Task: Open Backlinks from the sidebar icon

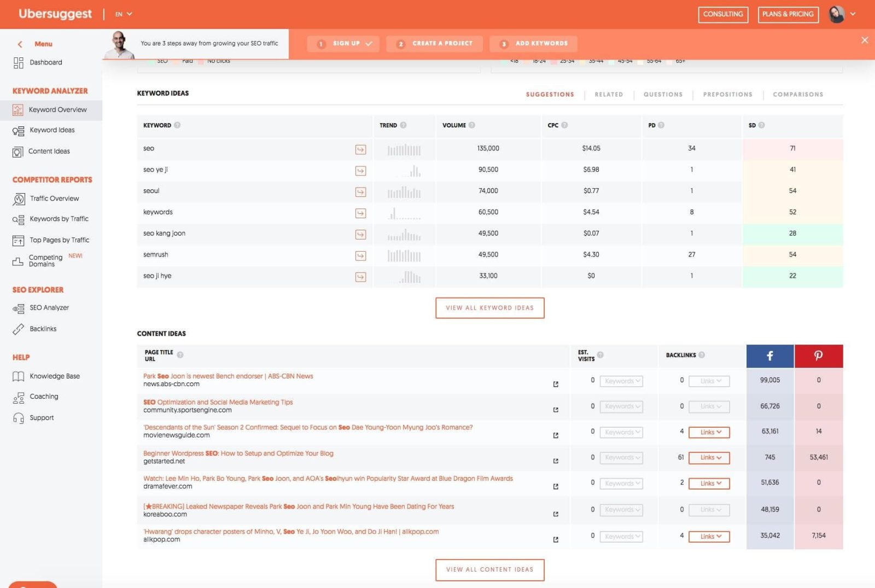Action: (x=19, y=329)
